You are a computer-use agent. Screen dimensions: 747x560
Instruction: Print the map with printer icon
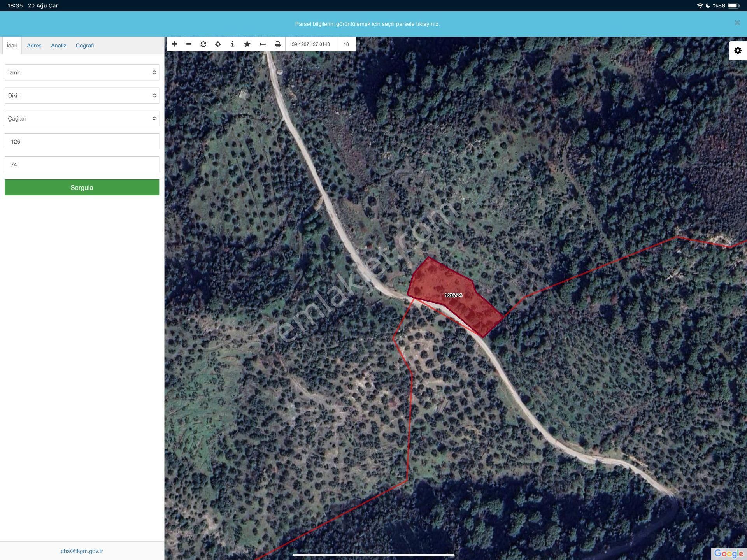pyautogui.click(x=277, y=44)
